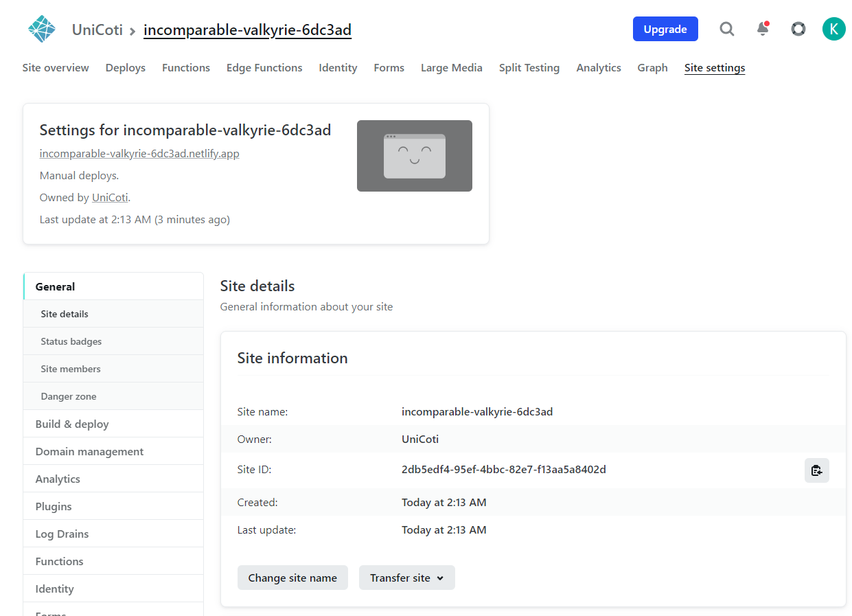This screenshot has width=852, height=616.
Task: Collapse the General sidebar section
Action: [113, 286]
